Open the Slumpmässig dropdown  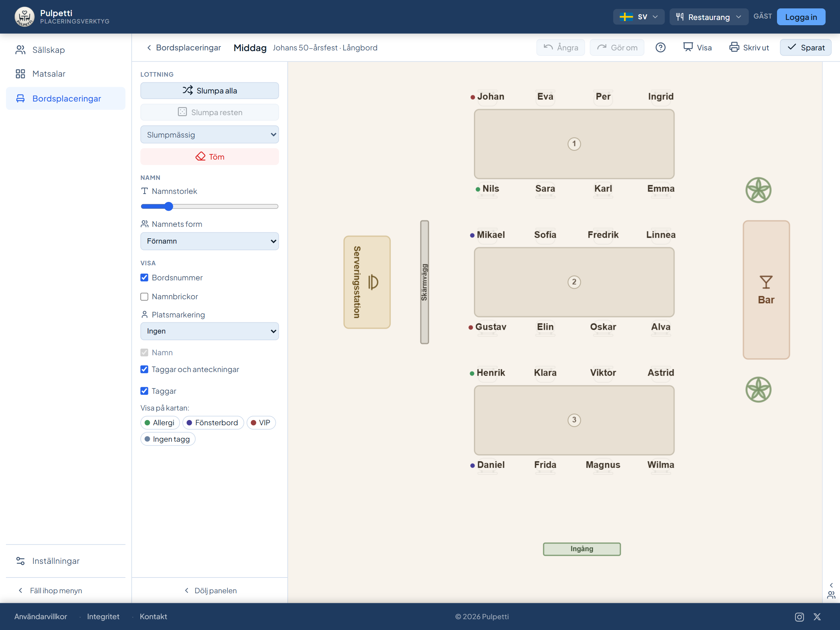[x=210, y=135]
